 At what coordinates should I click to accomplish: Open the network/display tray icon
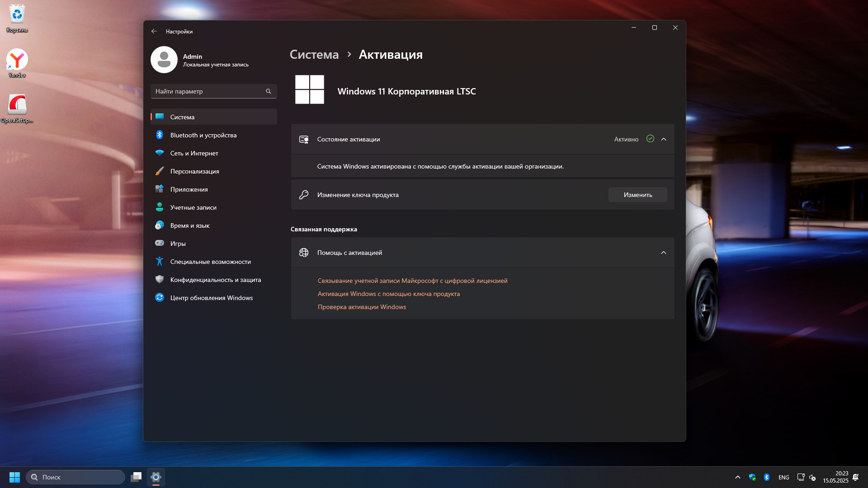click(801, 477)
